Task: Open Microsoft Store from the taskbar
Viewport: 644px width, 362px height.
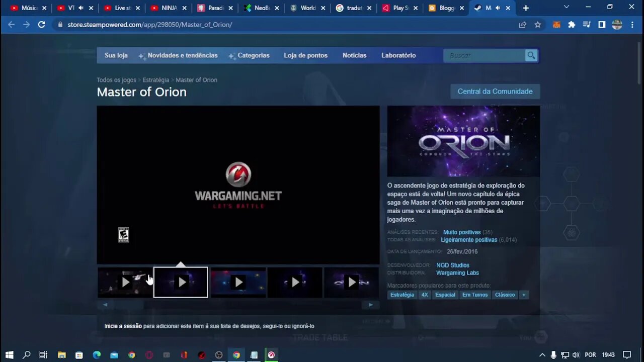Action: pyautogui.click(x=79, y=355)
